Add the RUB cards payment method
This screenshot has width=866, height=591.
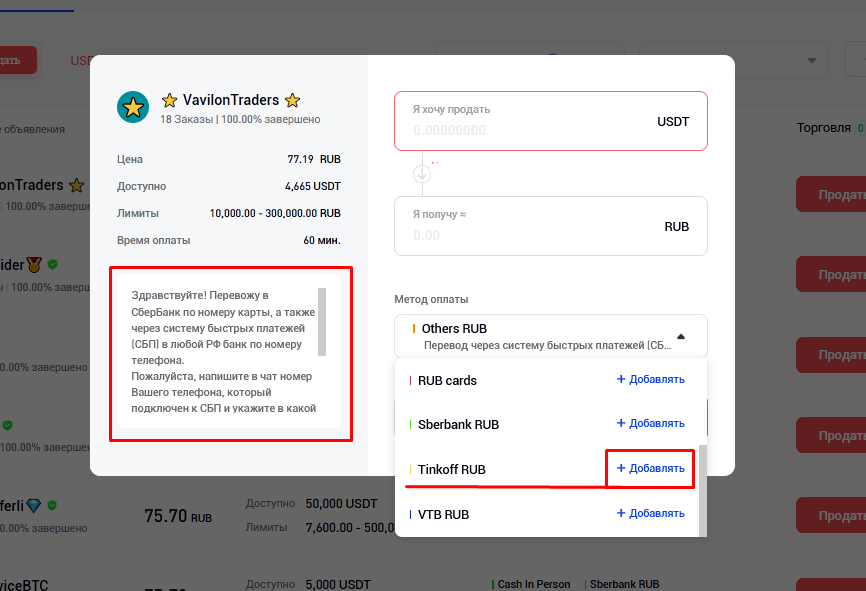point(651,379)
